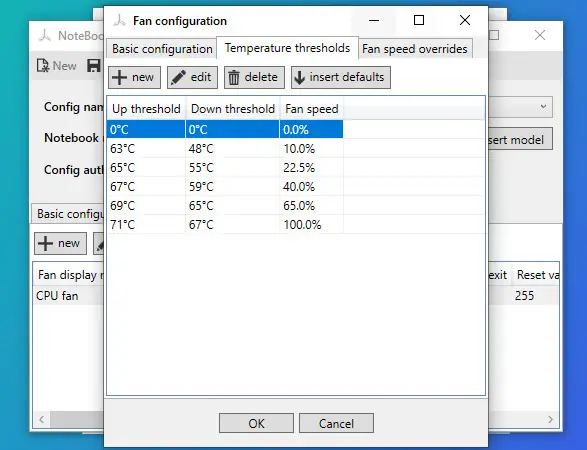Select the CPU fan list entry
587x450 pixels.
tap(57, 296)
